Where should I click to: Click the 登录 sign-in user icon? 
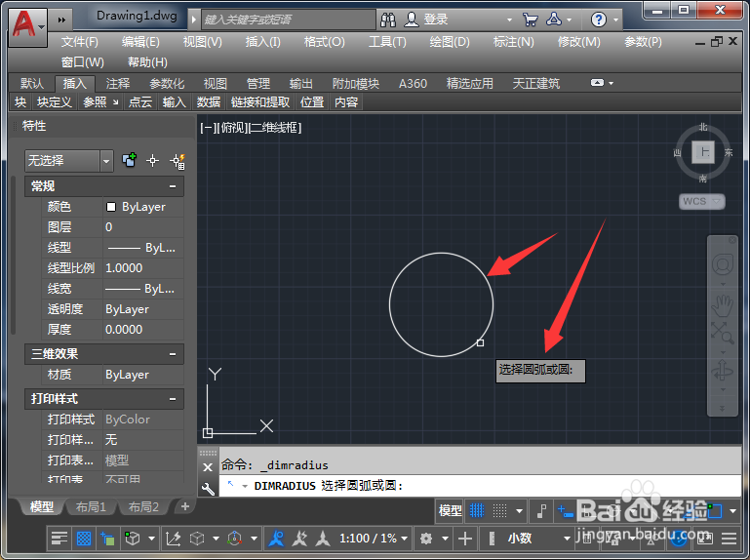[412, 20]
